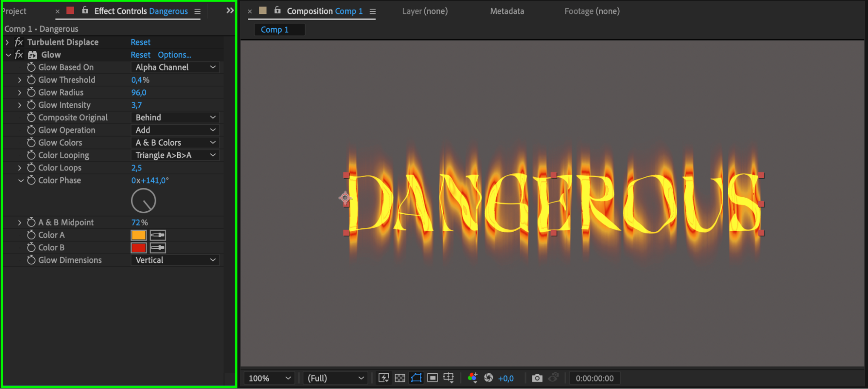Toggle mask and shape path visibility
The image size is (868, 389).
(416, 378)
